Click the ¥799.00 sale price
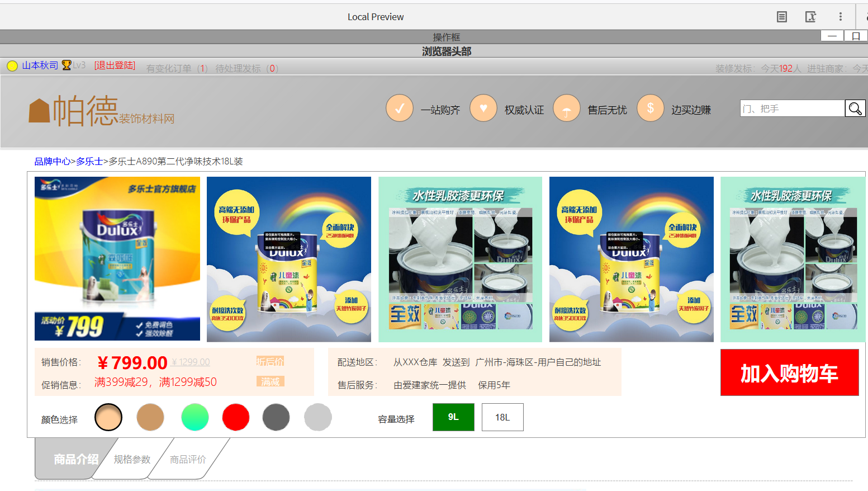 click(132, 363)
